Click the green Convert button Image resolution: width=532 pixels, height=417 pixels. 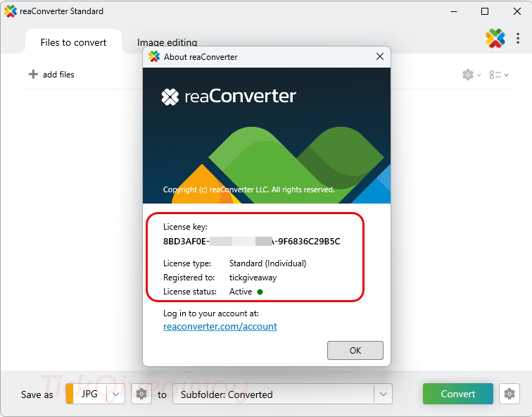pos(457,394)
